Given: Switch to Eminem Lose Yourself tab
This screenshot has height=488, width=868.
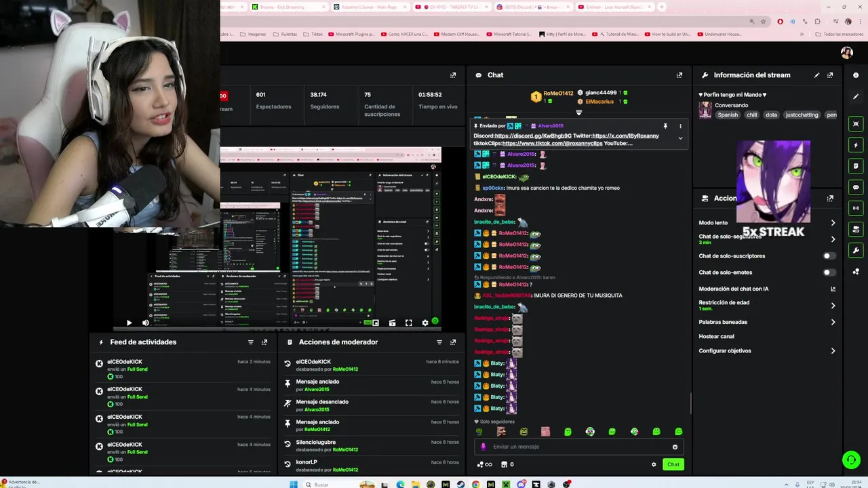Looking at the screenshot, I should coord(613,7).
